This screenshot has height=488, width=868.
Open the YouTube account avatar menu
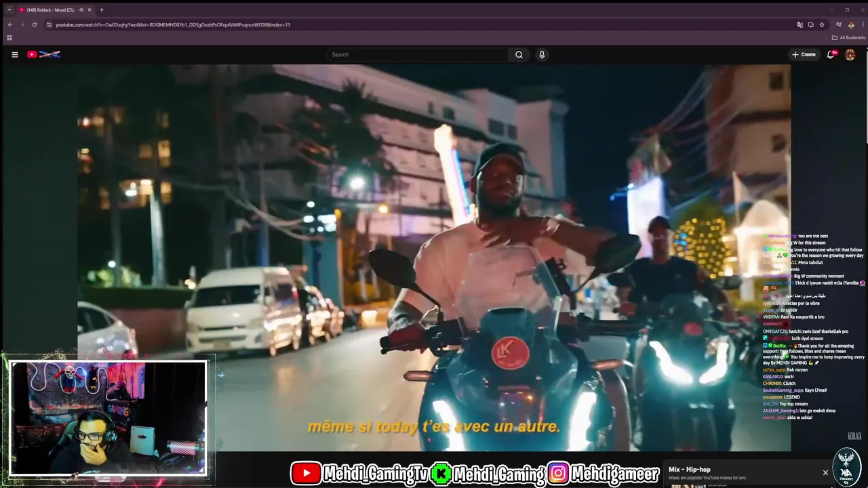pos(850,54)
